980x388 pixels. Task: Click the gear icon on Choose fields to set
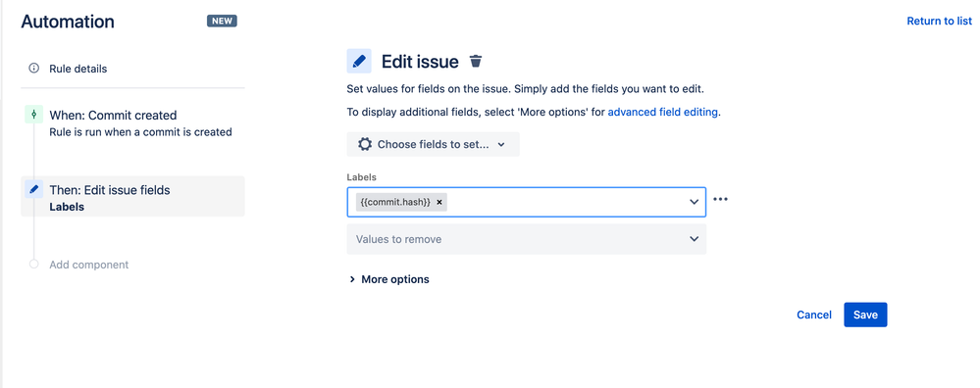[364, 144]
